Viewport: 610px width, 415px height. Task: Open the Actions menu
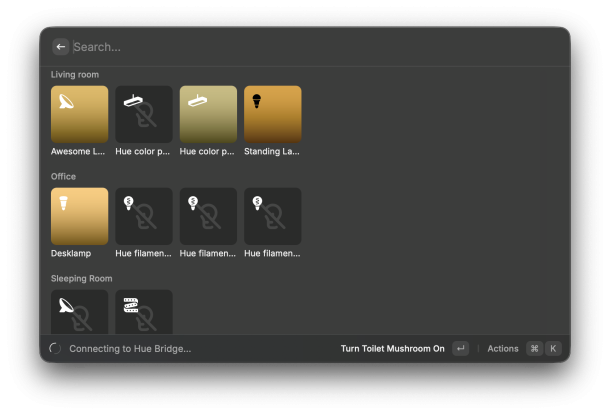[x=502, y=349]
